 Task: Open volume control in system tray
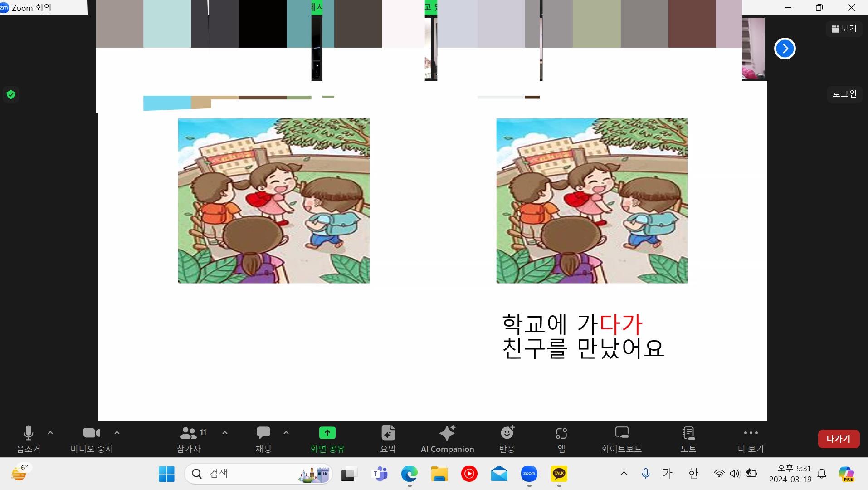click(735, 474)
